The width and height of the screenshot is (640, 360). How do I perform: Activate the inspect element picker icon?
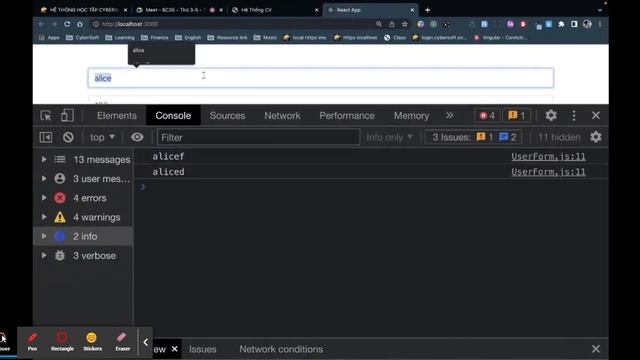pos(46,116)
